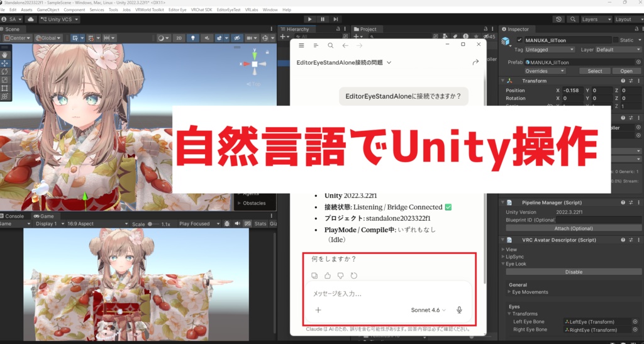Open Unity global search magnifier icon
The image size is (644, 344).
point(572,19)
